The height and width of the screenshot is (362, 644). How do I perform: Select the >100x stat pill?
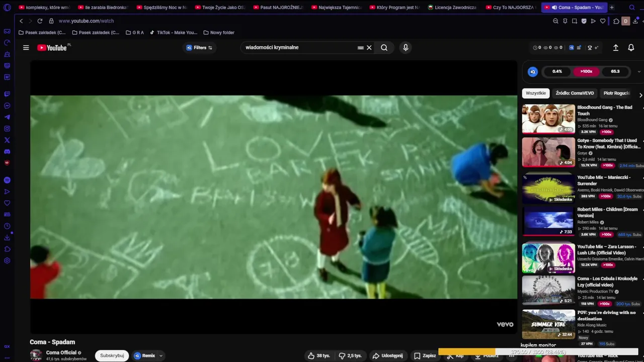tap(586, 71)
